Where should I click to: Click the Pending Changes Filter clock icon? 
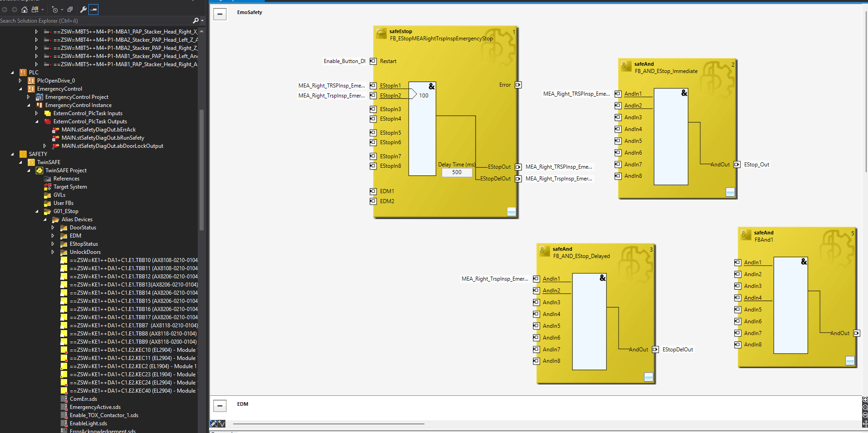[x=55, y=10]
